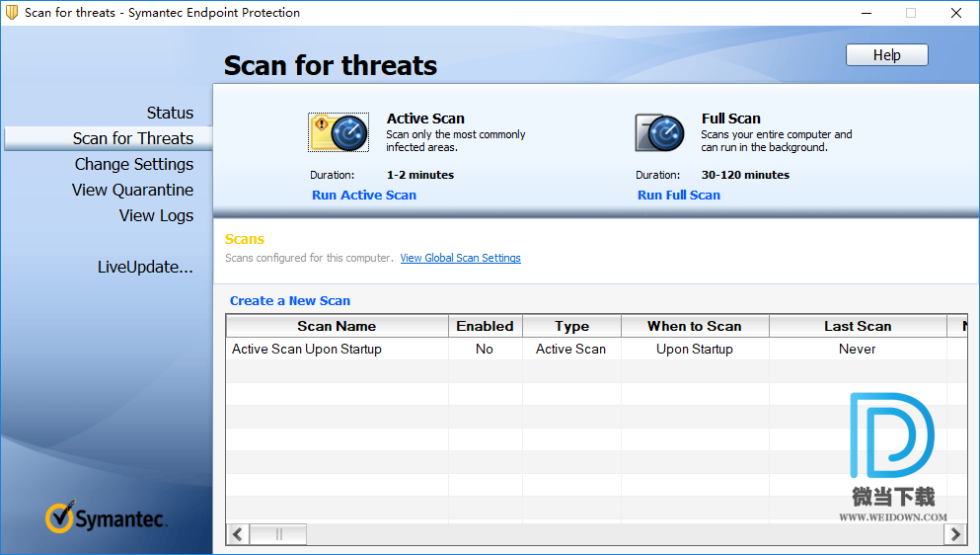Viewport: 980px width, 555px height.
Task: Sort by Enabled column header
Action: (x=485, y=326)
